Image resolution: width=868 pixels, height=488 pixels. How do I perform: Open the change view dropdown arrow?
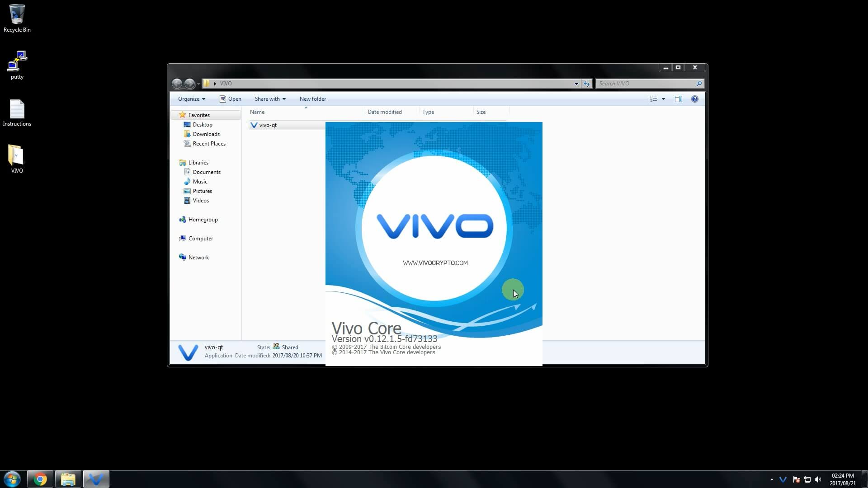pos(664,99)
